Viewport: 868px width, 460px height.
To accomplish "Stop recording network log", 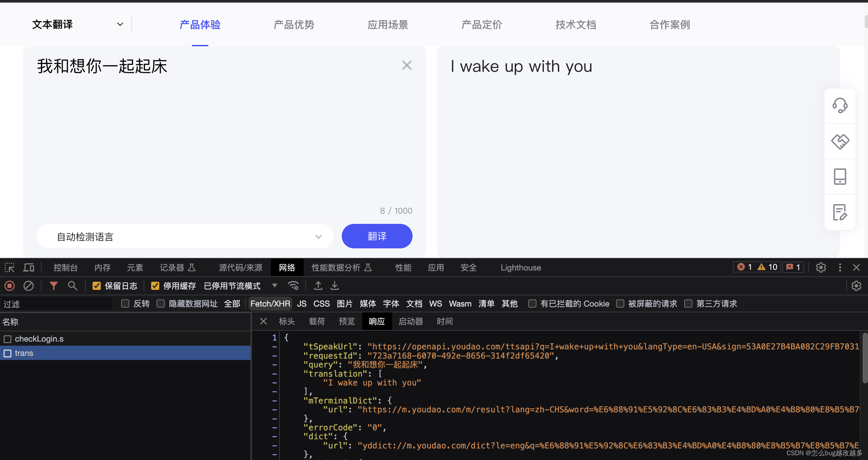I will tap(10, 286).
